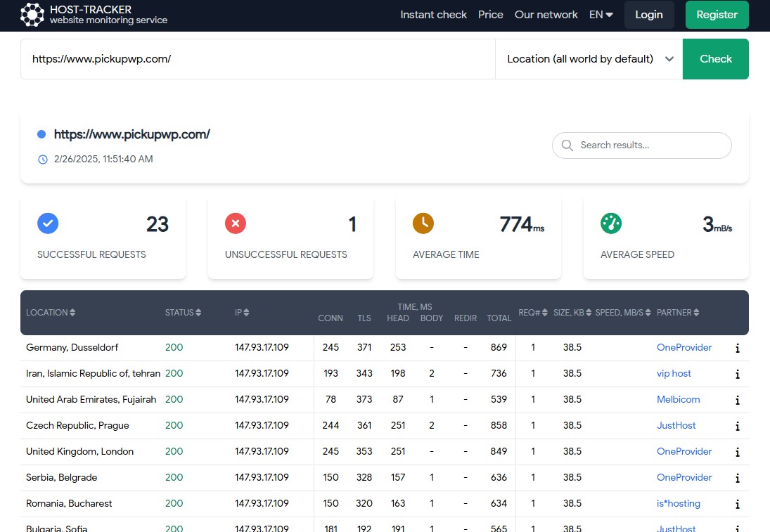Open the OneProvider link in Germany row
This screenshot has width=770, height=532.
684,347
